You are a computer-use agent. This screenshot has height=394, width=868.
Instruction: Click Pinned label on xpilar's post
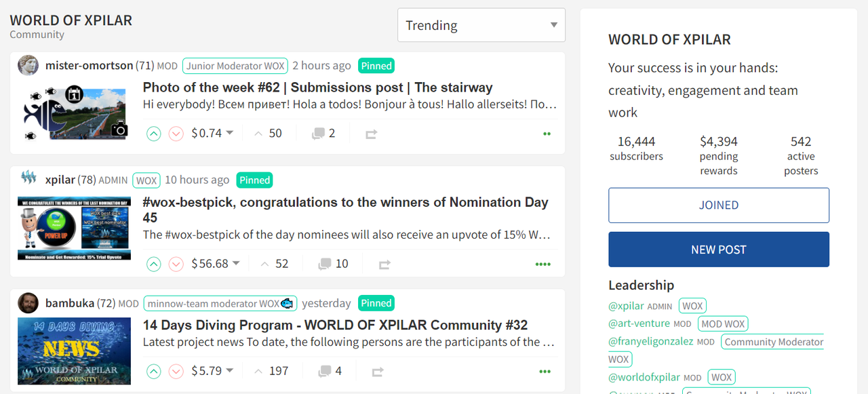255,180
